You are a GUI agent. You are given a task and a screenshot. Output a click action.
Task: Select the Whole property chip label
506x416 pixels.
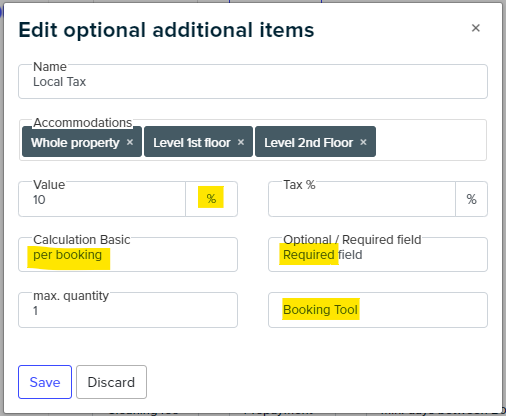point(75,143)
